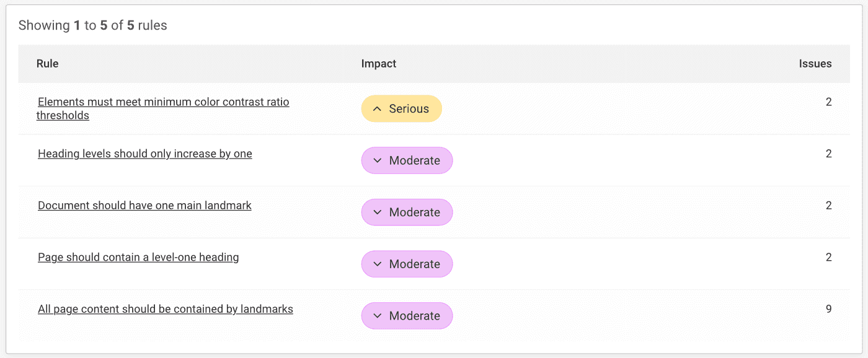The image size is (868, 358).
Task: Click issue count for Heading levels rule
Action: [828, 154]
